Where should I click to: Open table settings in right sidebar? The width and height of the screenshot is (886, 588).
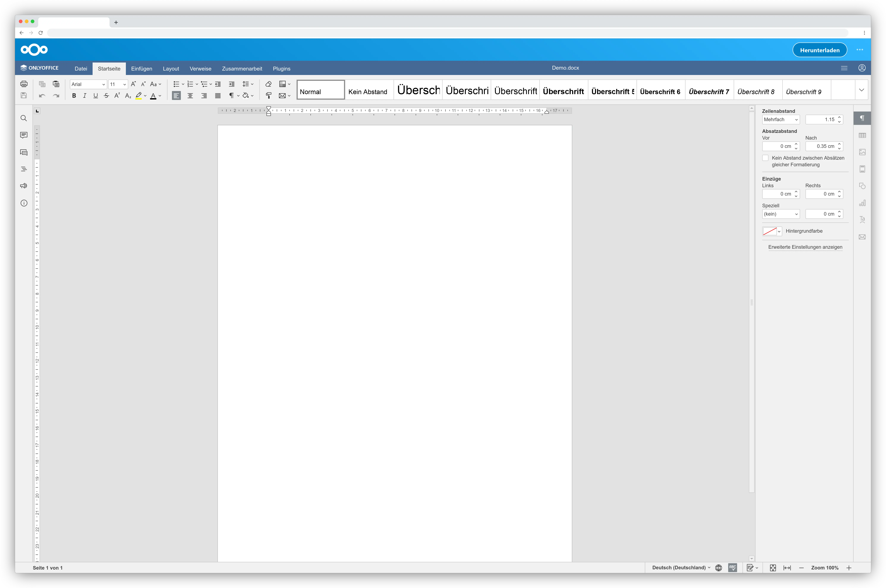click(862, 135)
